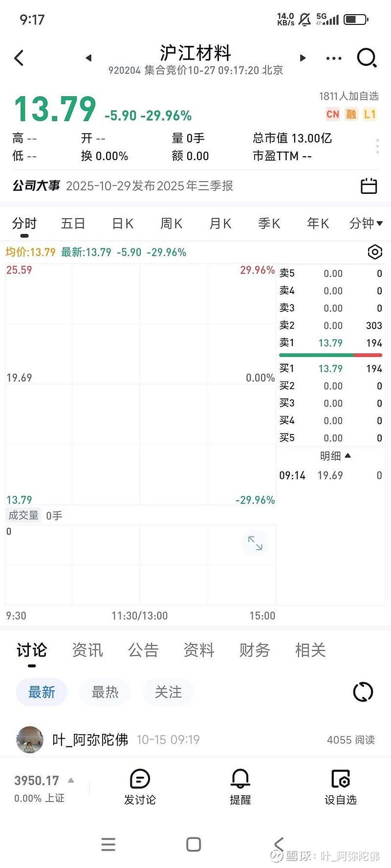Select the 最新 filter chip
The image size is (391, 868).
click(42, 692)
